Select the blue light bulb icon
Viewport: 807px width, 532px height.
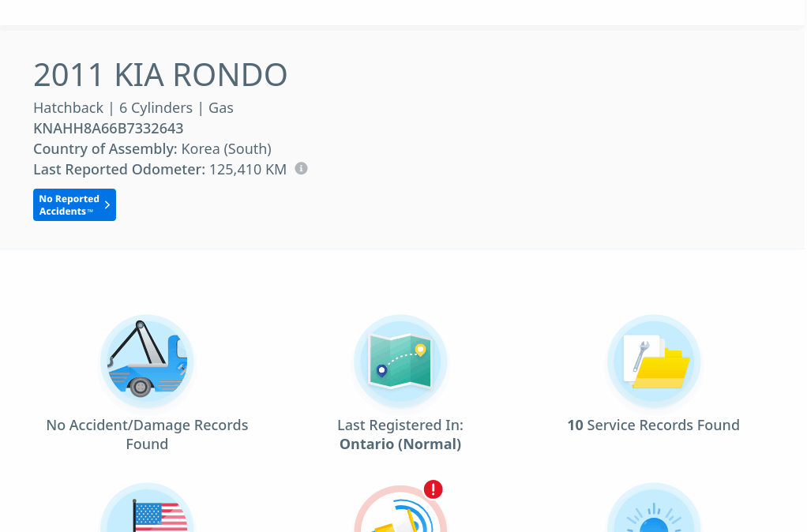(x=654, y=508)
